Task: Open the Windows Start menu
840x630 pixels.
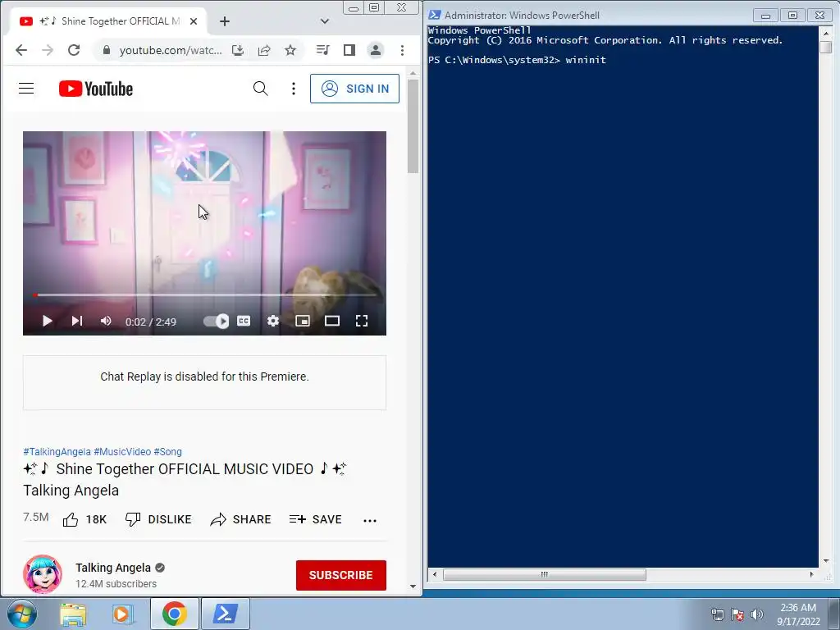Action: 22,614
